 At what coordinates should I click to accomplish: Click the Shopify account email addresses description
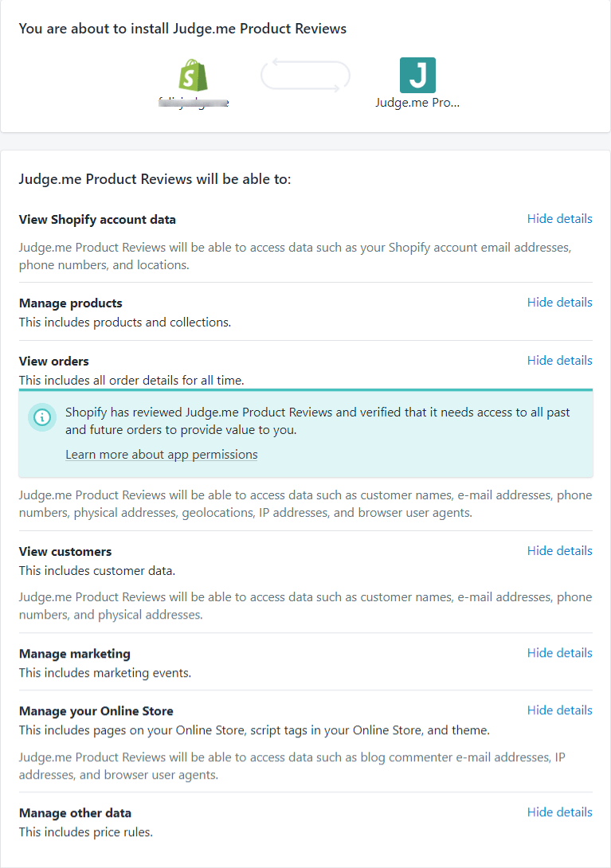click(x=295, y=256)
